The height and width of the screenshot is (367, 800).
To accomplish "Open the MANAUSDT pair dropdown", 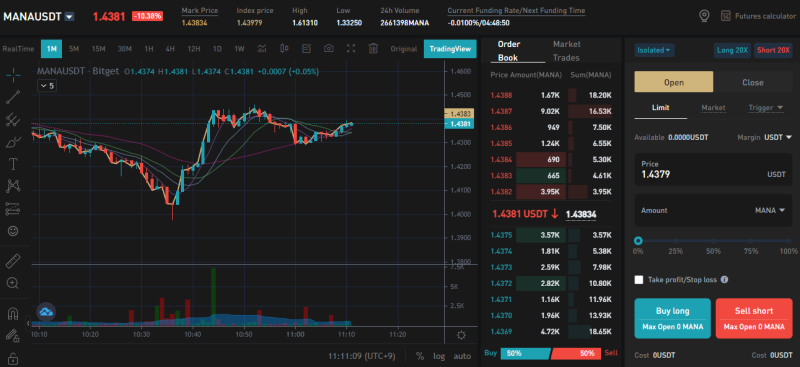I will [69, 16].
